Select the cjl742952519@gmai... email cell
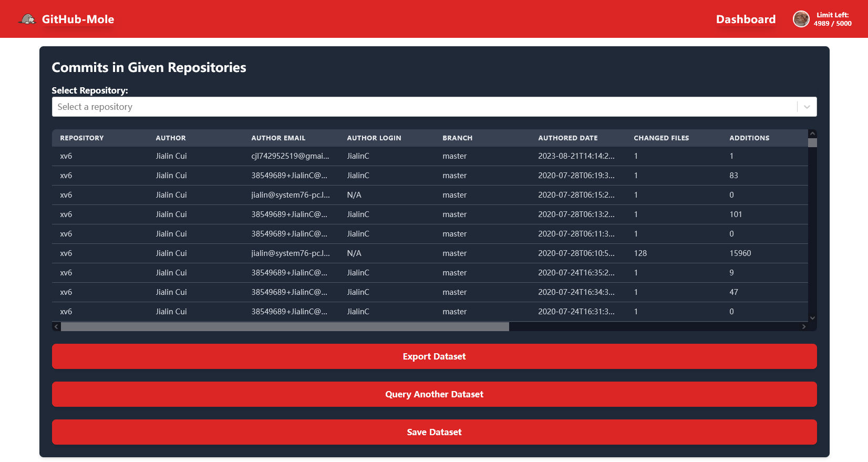This screenshot has height=462, width=868. point(290,156)
